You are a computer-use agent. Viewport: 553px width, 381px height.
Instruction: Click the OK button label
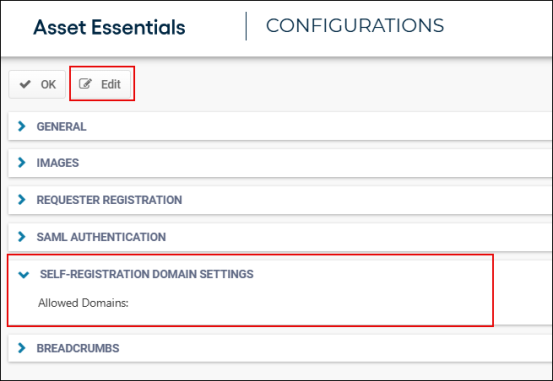[x=48, y=84]
